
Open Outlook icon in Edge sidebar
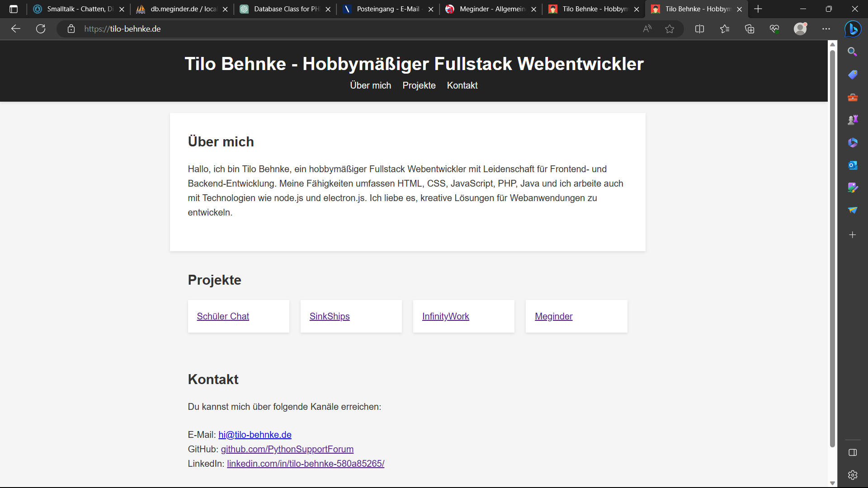853,165
